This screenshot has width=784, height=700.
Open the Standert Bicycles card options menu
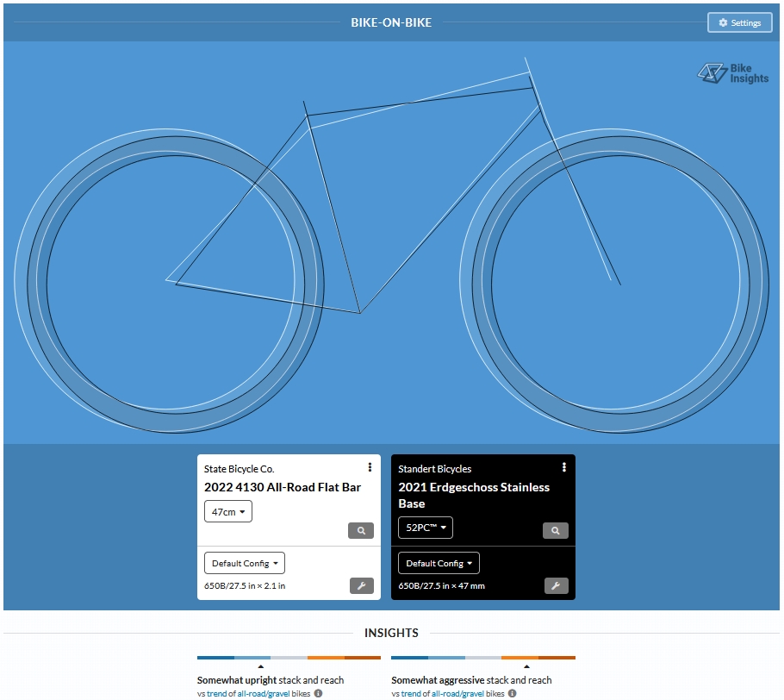564,467
